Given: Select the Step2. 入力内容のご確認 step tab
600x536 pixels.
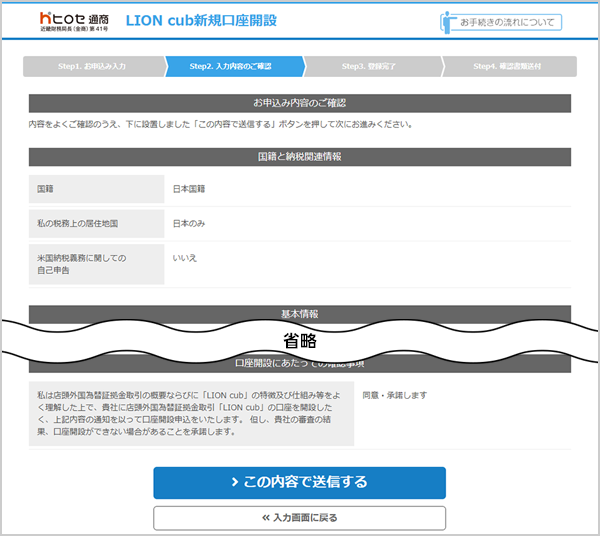Looking at the screenshot, I should [x=233, y=67].
